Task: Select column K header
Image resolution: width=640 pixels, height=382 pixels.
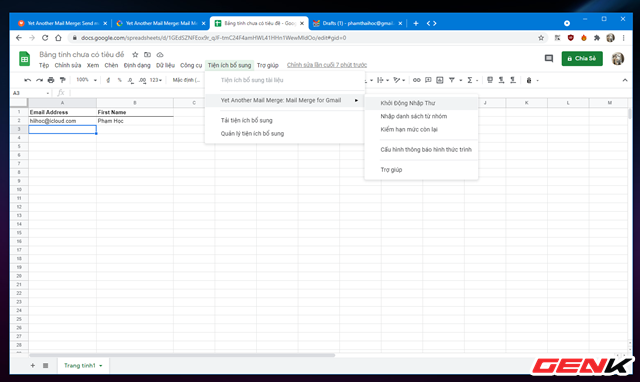Action: (526, 103)
